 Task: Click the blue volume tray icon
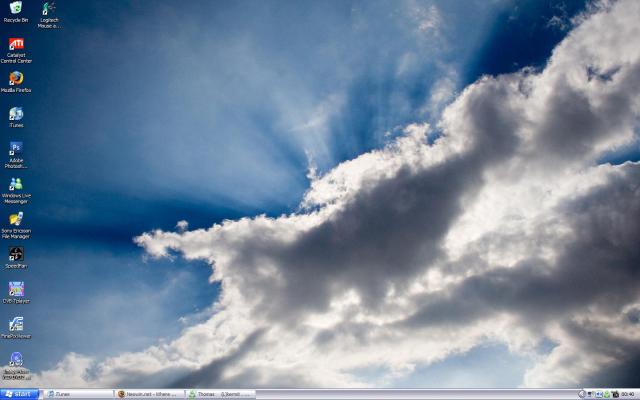click(599, 394)
